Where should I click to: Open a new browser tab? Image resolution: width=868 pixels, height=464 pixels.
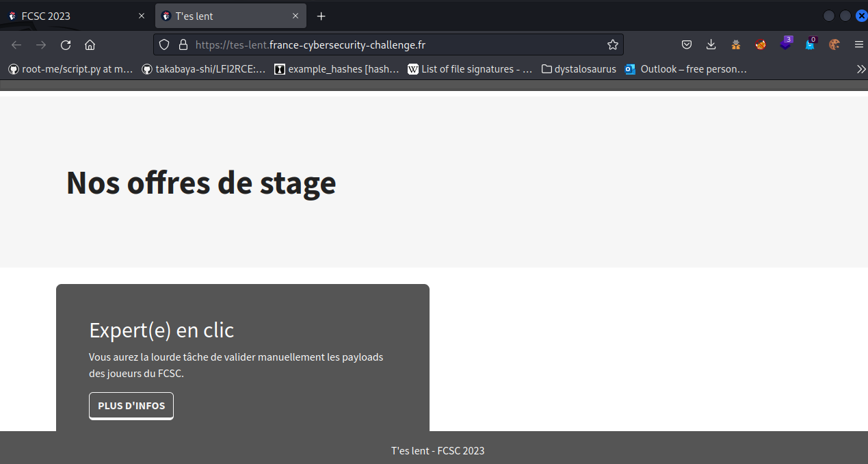(x=321, y=16)
